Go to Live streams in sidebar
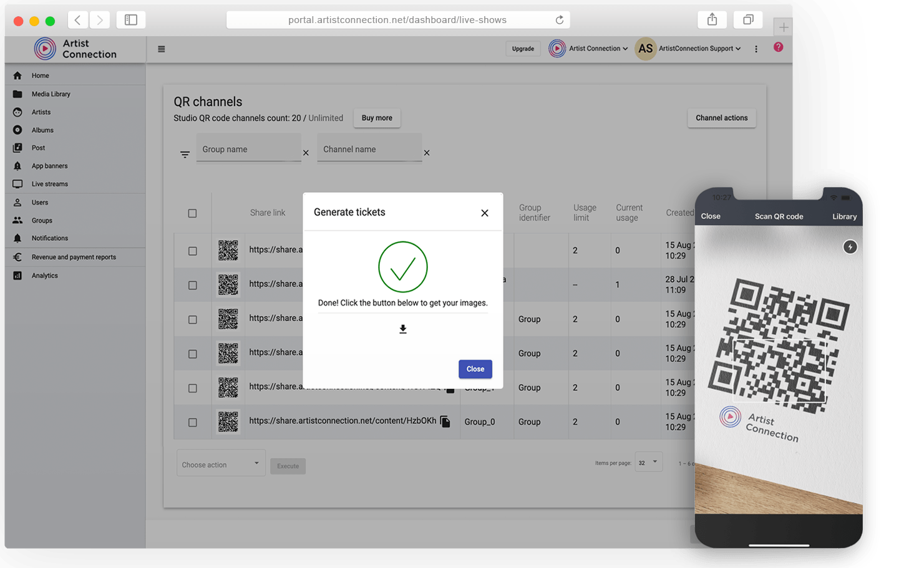The image size is (924, 568). point(49,184)
